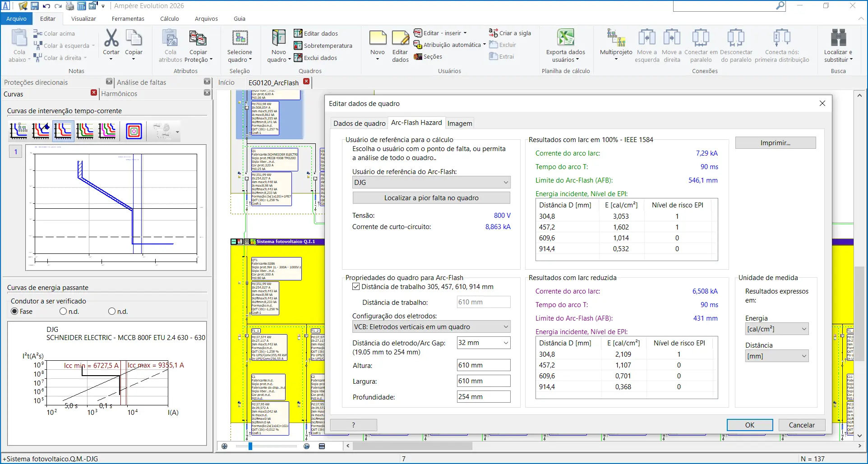Click the Altura input field

click(484, 365)
